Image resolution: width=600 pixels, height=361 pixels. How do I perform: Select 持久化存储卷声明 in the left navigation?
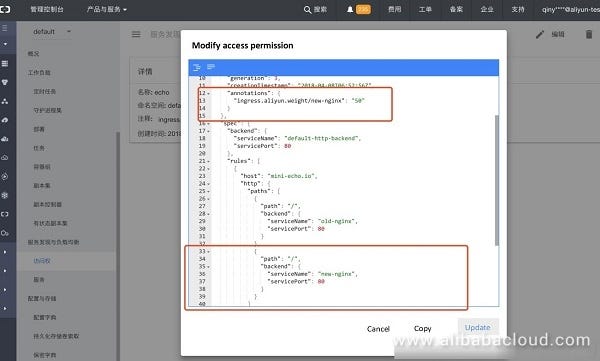(x=56, y=336)
